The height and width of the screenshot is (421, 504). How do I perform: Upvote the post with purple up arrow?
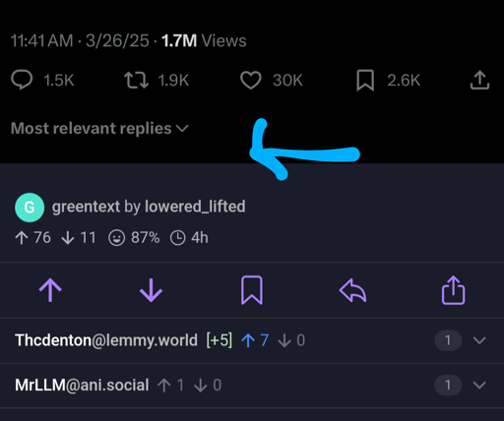[50, 290]
